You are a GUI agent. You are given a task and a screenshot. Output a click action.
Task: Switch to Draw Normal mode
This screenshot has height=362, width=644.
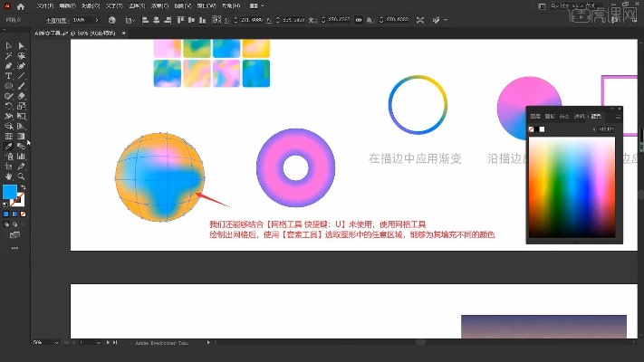(x=6, y=224)
